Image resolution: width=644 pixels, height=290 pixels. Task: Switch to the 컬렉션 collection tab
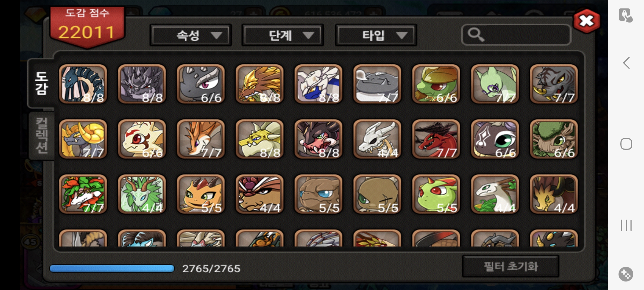[x=42, y=136]
